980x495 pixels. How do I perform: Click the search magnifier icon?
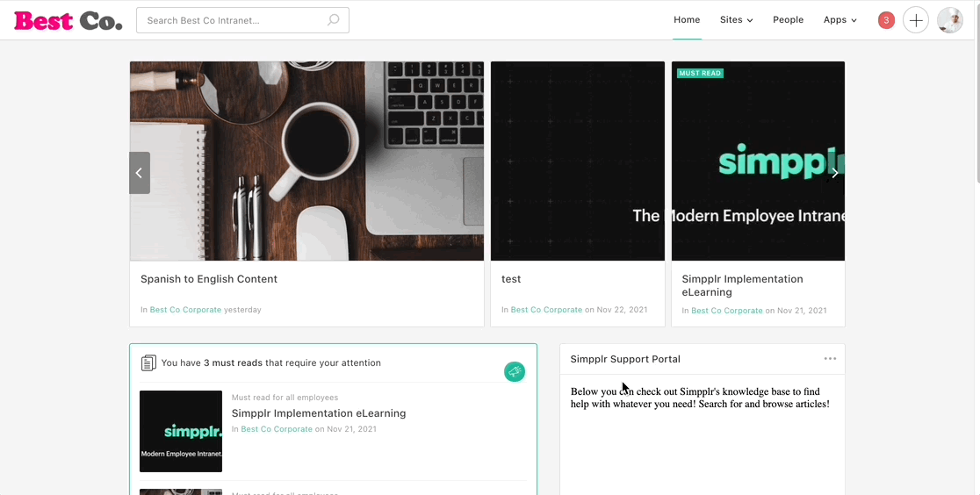tap(334, 20)
